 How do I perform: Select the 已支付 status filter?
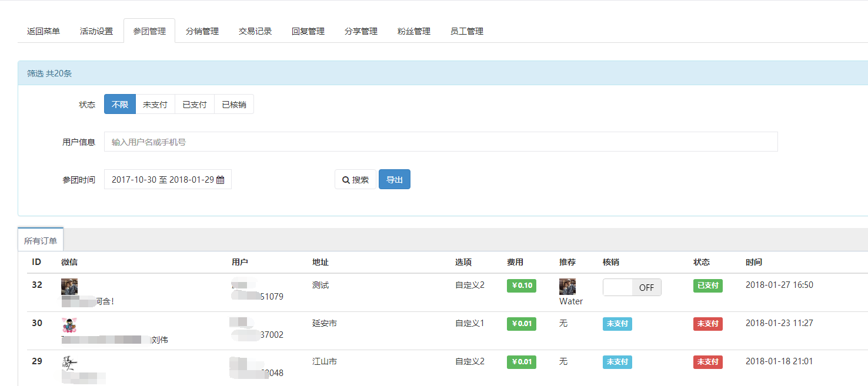194,104
